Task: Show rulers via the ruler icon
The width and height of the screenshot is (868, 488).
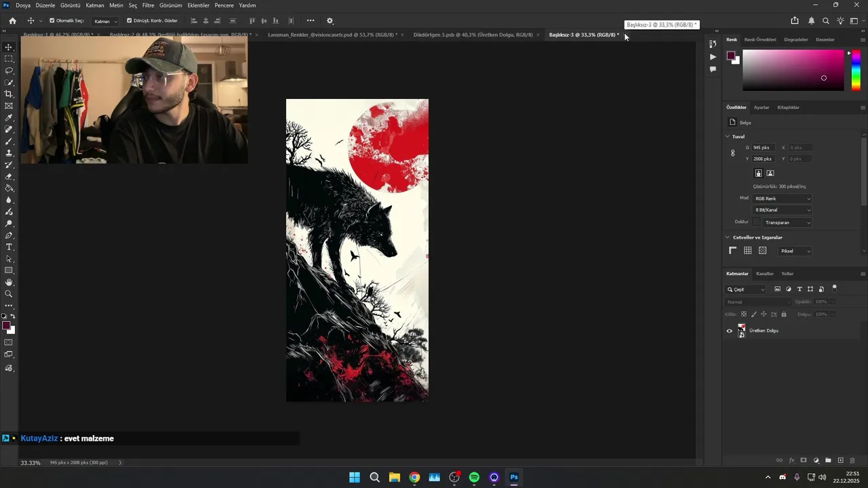Action: [732, 251]
